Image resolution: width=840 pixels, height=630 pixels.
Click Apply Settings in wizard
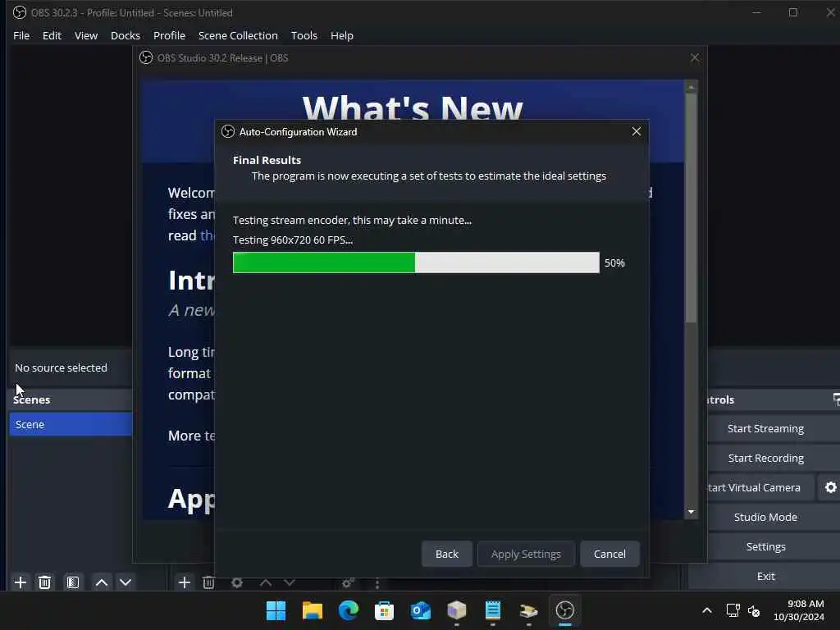pyautogui.click(x=526, y=554)
